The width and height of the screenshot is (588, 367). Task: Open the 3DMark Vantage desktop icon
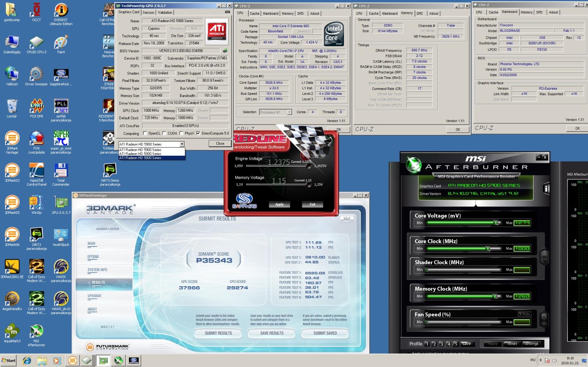(x=12, y=143)
